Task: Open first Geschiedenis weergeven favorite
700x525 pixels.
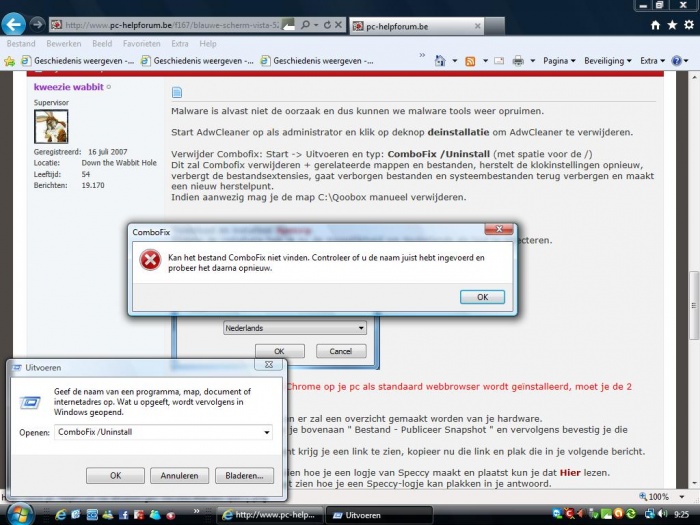Action: pyautogui.click(x=78, y=61)
